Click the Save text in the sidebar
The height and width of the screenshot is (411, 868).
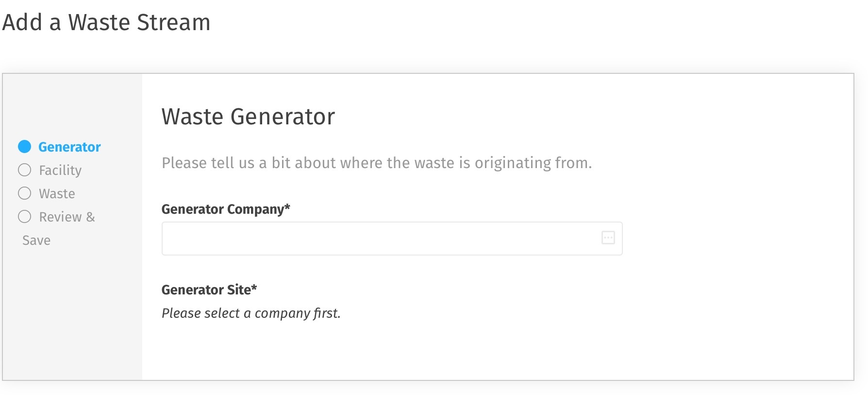pyautogui.click(x=36, y=240)
